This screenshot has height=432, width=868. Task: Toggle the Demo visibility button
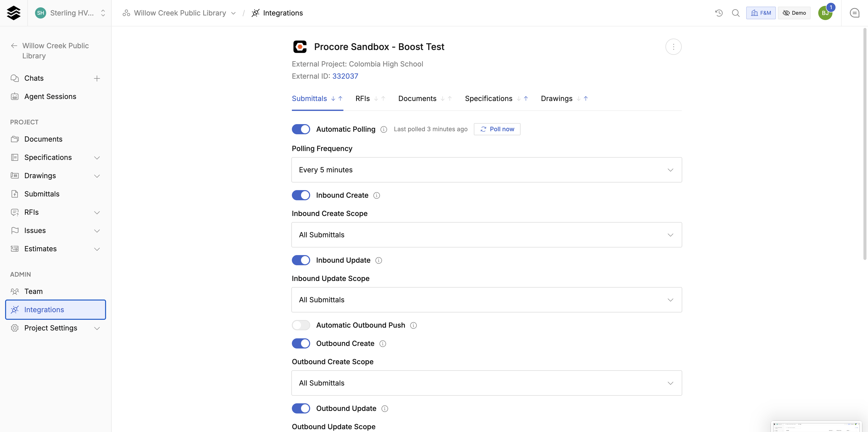[794, 13]
